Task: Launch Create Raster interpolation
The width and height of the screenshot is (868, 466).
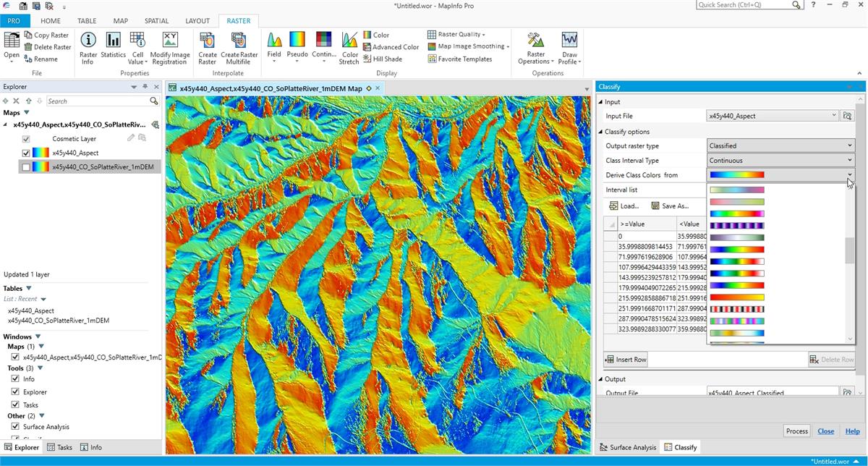Action: (x=208, y=48)
